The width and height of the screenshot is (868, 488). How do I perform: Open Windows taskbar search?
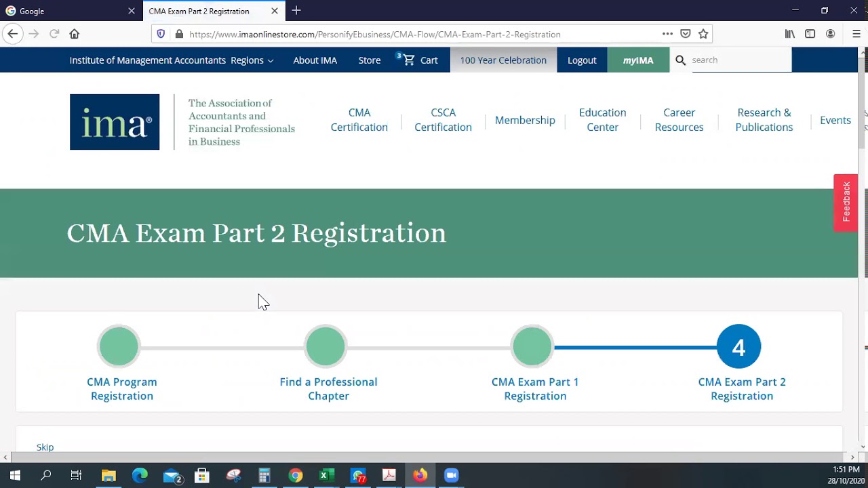[46, 475]
